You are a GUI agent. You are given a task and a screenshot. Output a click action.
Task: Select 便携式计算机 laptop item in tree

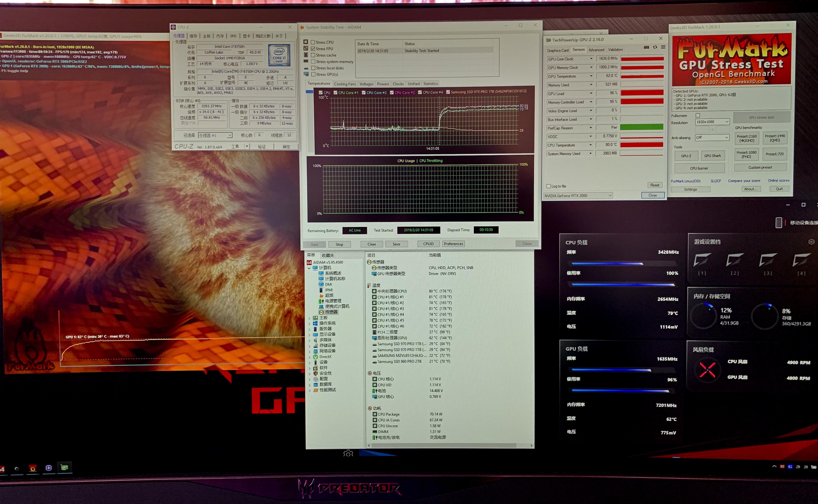point(334,306)
